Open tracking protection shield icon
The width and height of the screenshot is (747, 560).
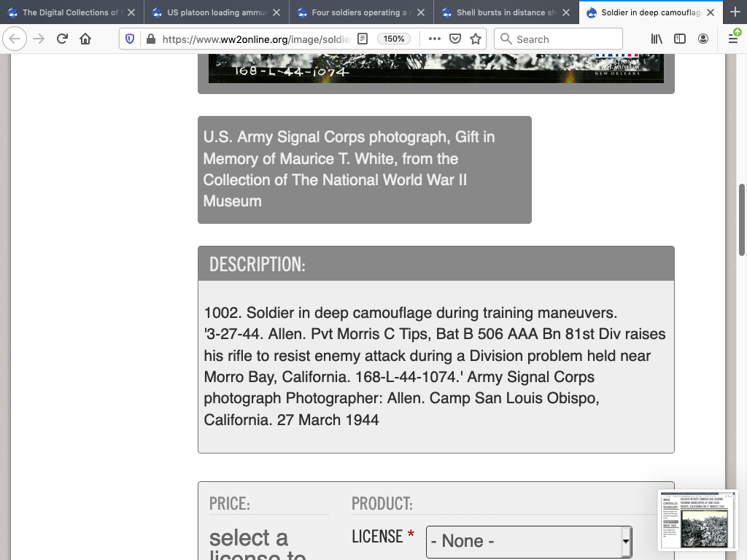click(x=130, y=39)
